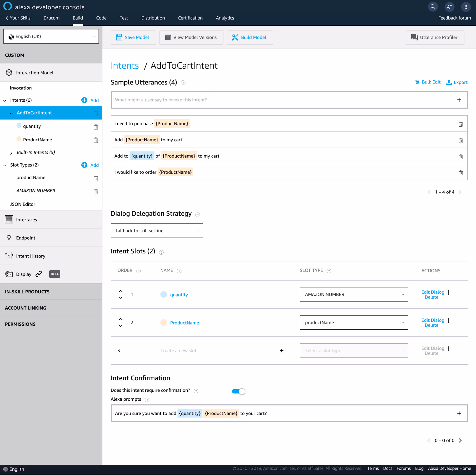
Task: Go back to Your Skills
Action: coord(18,18)
